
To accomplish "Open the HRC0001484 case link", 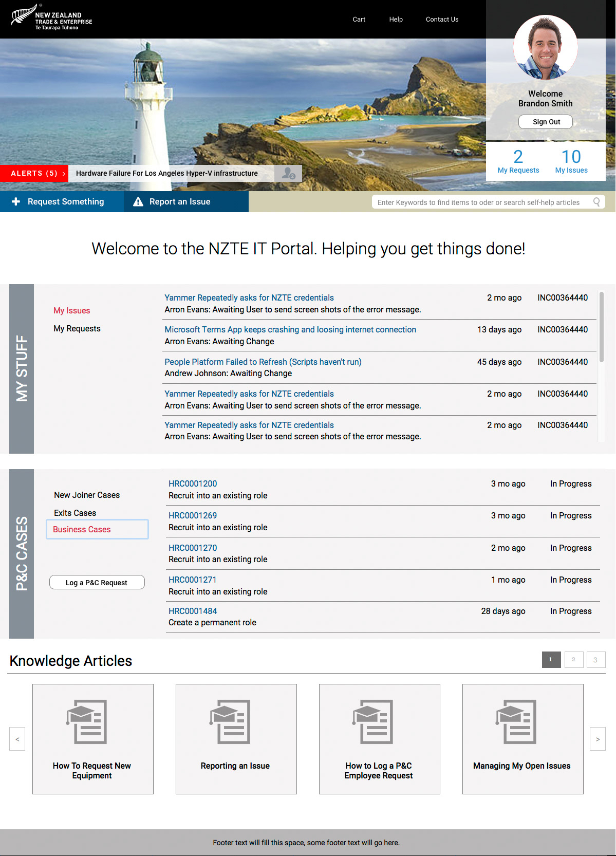I will [x=193, y=611].
